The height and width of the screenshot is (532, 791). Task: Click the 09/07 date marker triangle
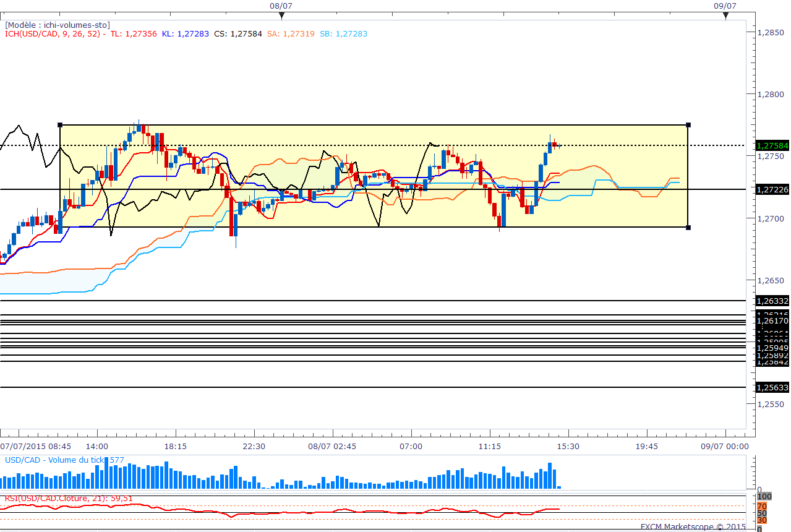point(725,17)
